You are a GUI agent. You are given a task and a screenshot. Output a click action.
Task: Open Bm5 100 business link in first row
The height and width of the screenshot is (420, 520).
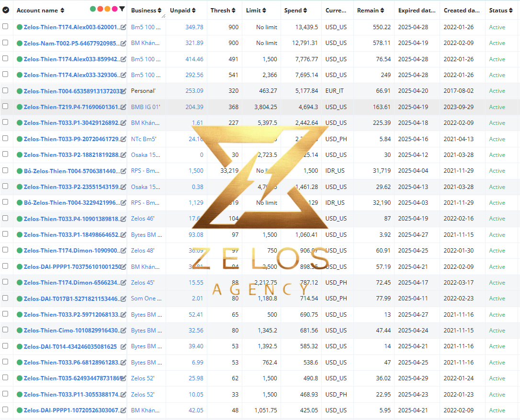(x=146, y=27)
